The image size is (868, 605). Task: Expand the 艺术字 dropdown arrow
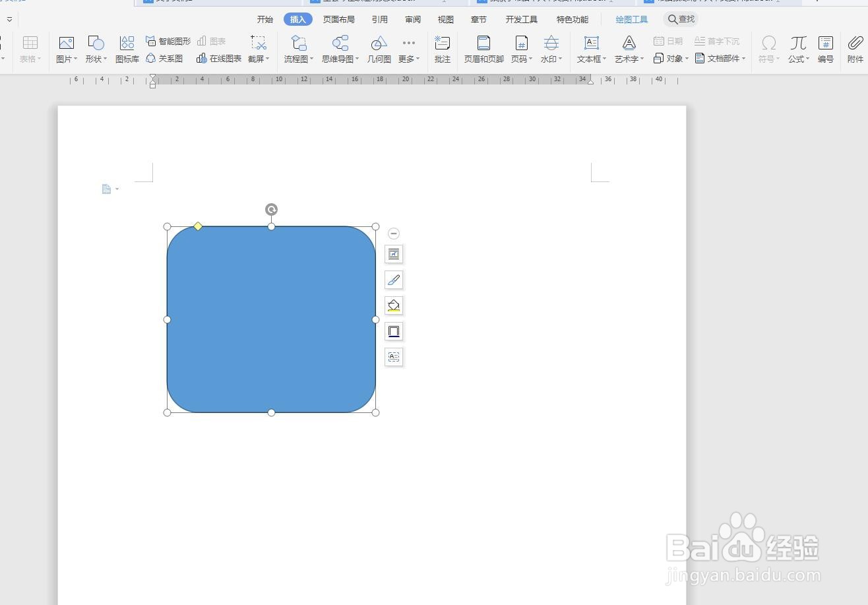(642, 59)
